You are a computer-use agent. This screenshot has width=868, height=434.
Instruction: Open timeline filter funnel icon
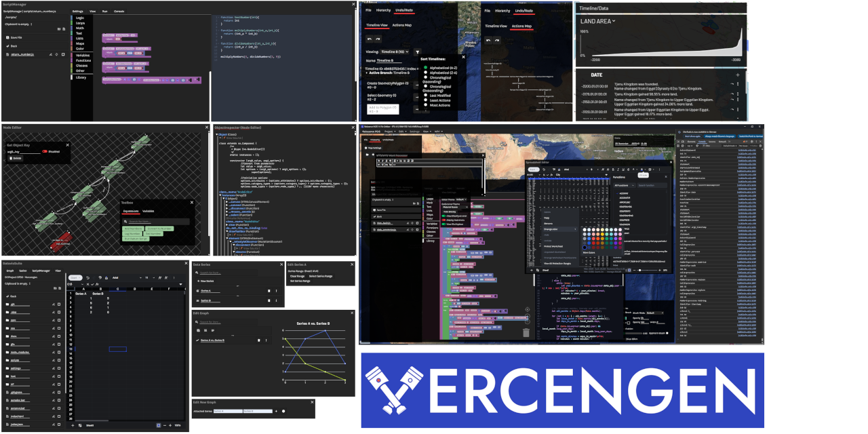click(x=418, y=52)
